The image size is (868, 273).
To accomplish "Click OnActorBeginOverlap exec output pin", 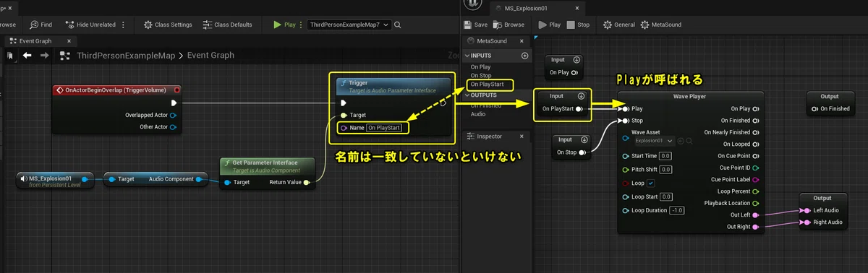I will coord(174,103).
